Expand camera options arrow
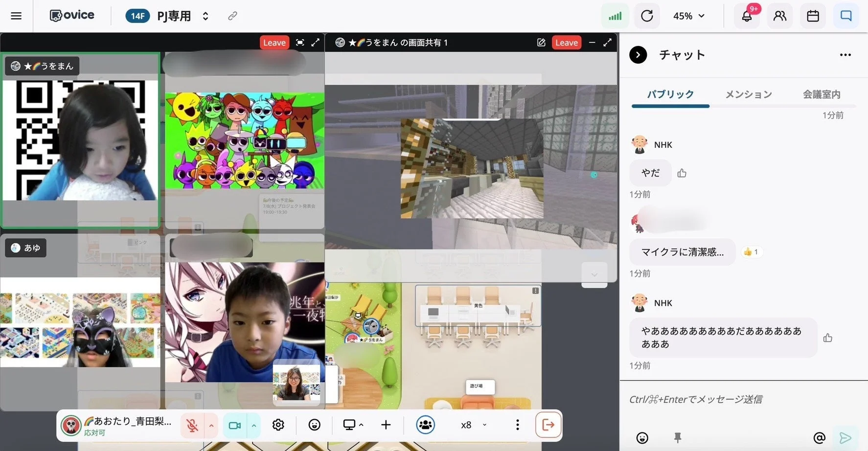 coord(254,425)
